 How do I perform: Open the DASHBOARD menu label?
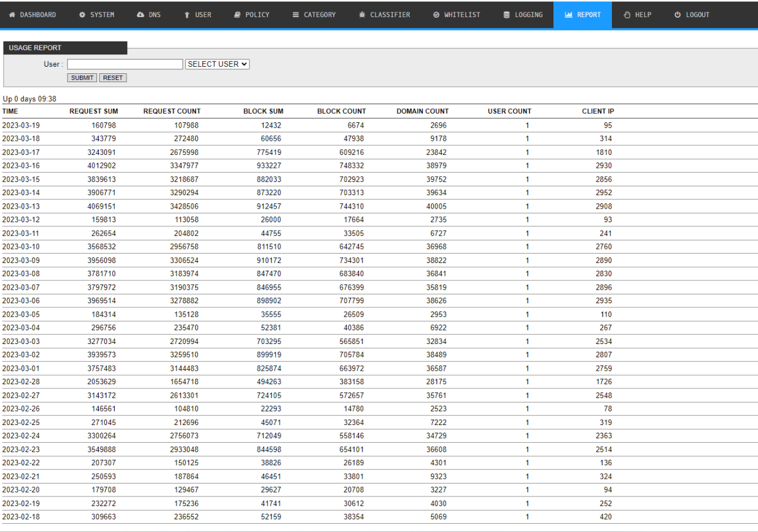[x=38, y=15]
